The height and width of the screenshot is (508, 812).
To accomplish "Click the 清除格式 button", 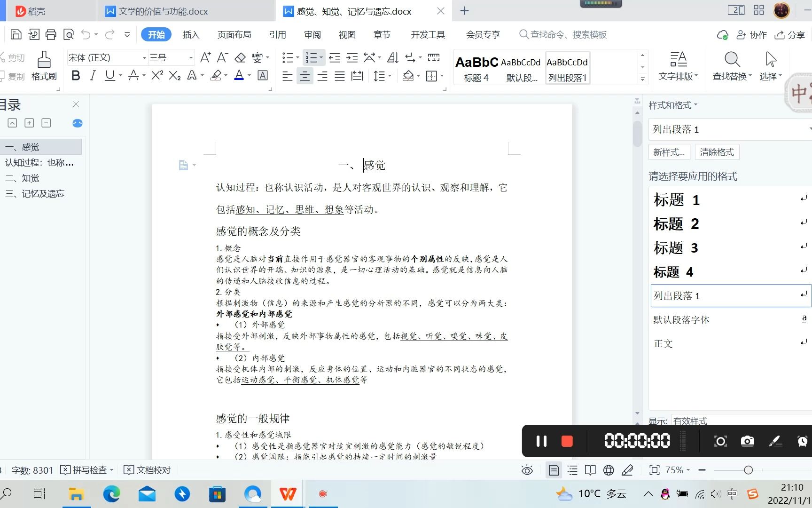I will click(x=717, y=152).
